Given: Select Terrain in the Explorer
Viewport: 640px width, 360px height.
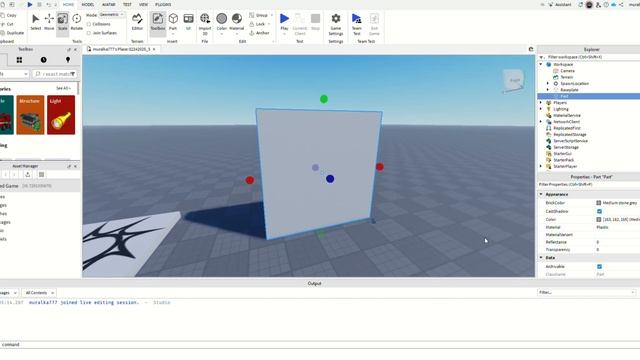Looking at the screenshot, I should [x=567, y=77].
